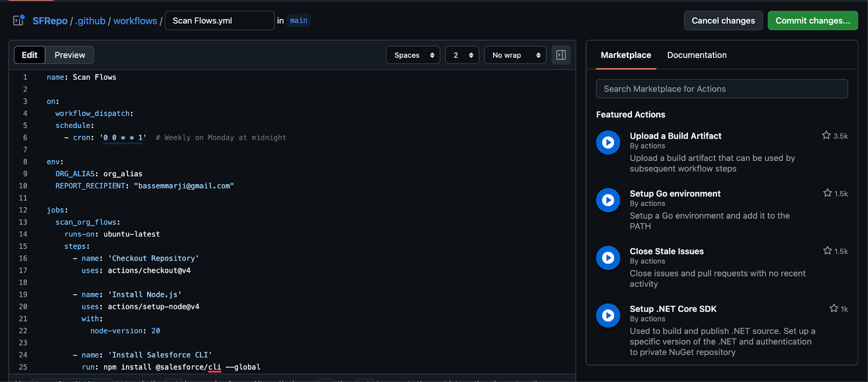Image resolution: width=868 pixels, height=382 pixels.
Task: Click the Commit changes button
Action: [x=813, y=21]
